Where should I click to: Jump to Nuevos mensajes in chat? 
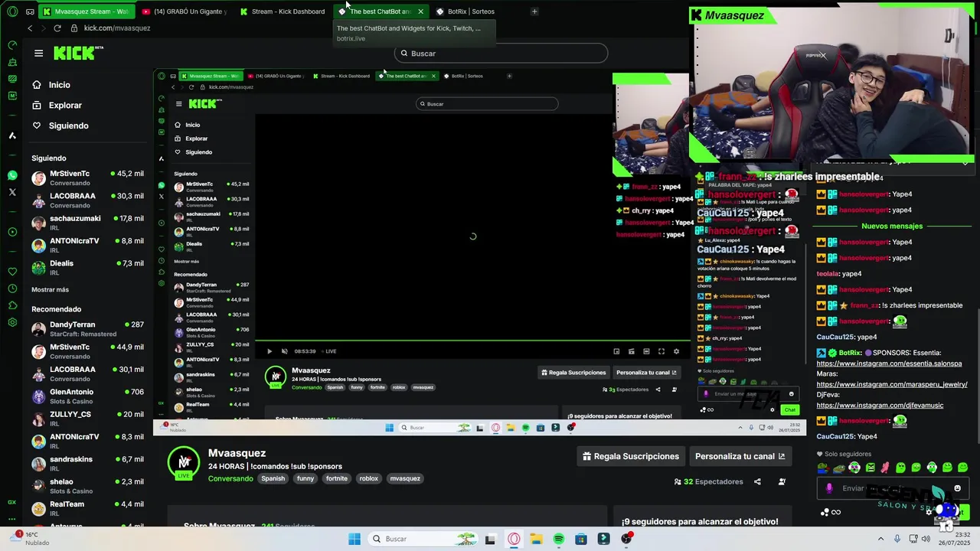click(892, 226)
